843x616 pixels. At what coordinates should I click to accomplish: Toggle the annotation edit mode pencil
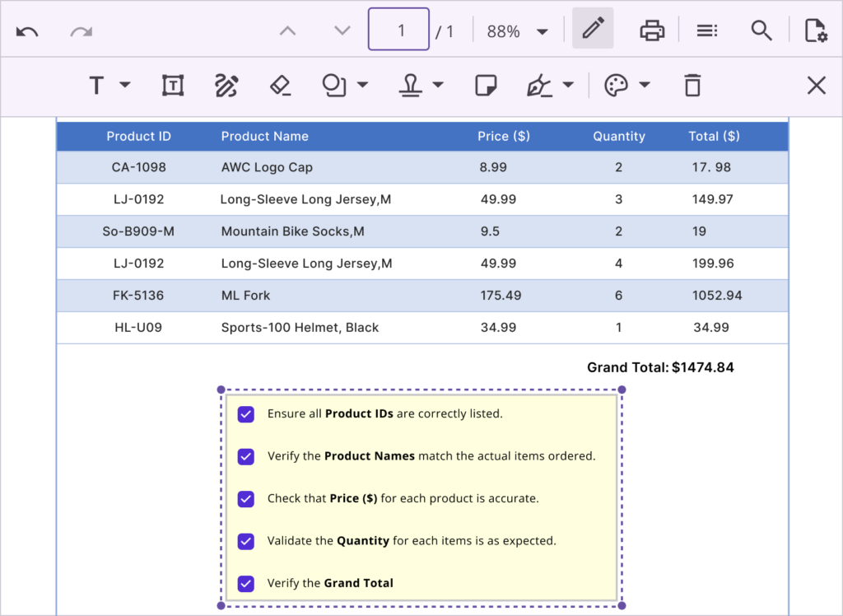pos(593,30)
